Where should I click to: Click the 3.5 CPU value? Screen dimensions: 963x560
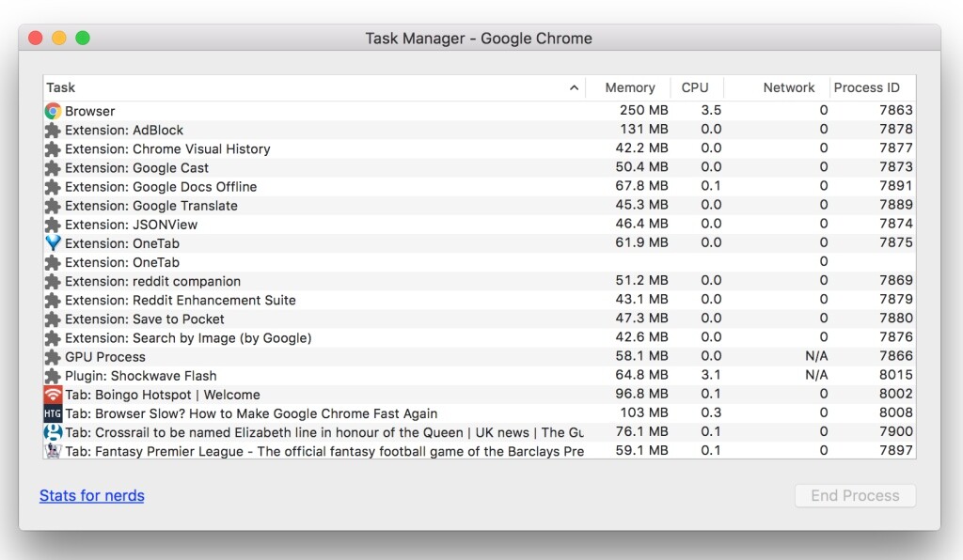pyautogui.click(x=711, y=110)
